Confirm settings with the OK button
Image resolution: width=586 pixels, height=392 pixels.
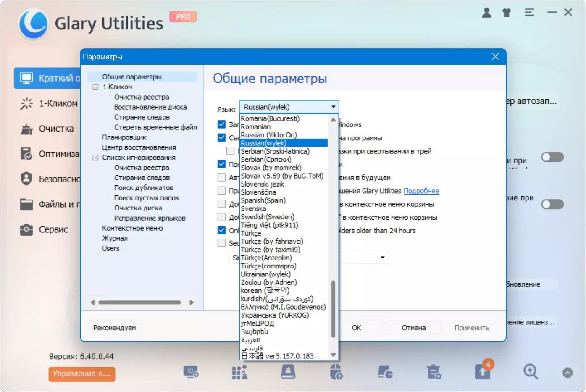coord(357,328)
